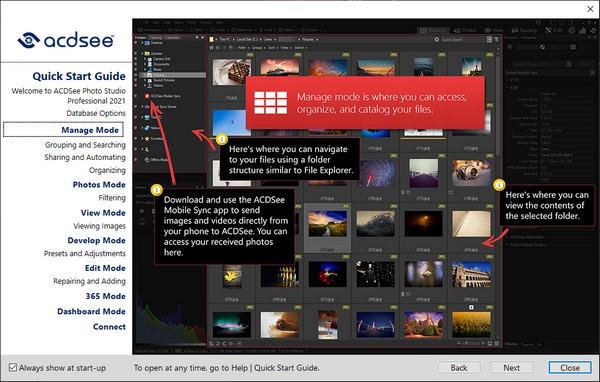Uncheck Always show at start-up

pyautogui.click(x=13, y=367)
